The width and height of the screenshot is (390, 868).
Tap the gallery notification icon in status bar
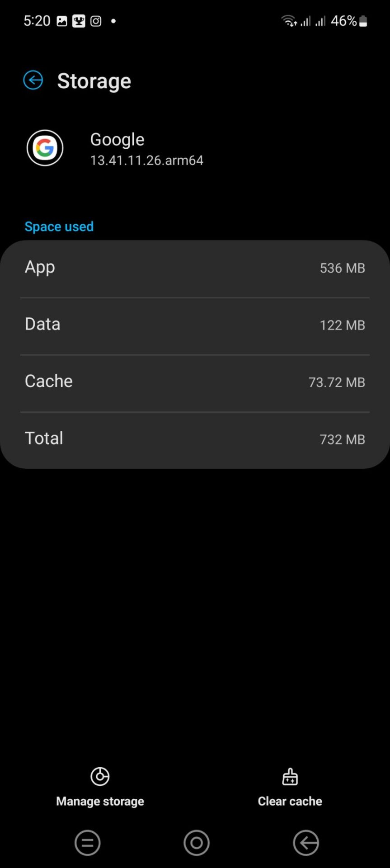coord(62,21)
